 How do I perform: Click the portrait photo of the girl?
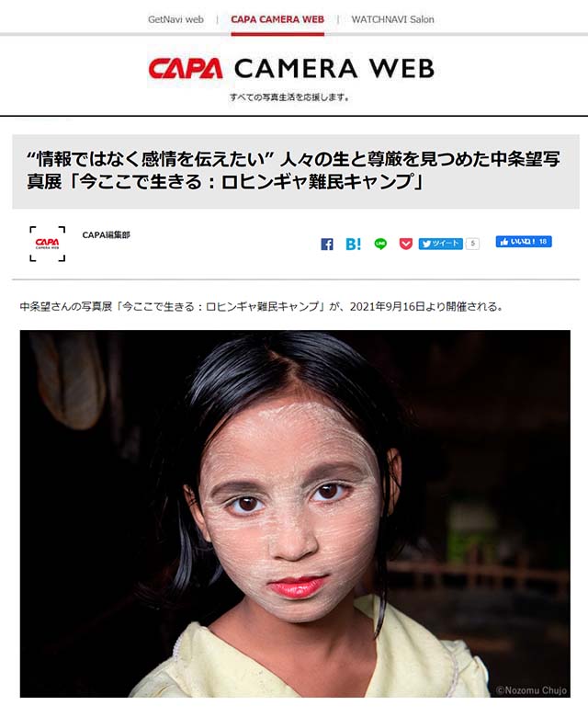[295, 514]
